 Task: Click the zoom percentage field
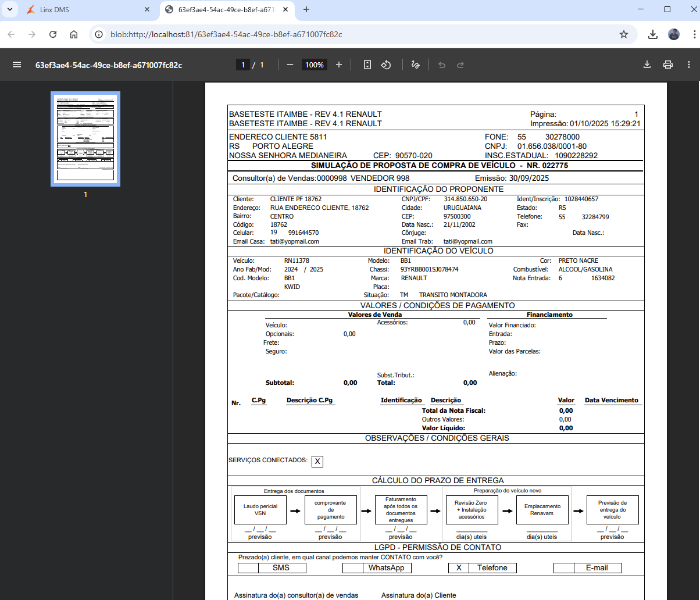(315, 65)
